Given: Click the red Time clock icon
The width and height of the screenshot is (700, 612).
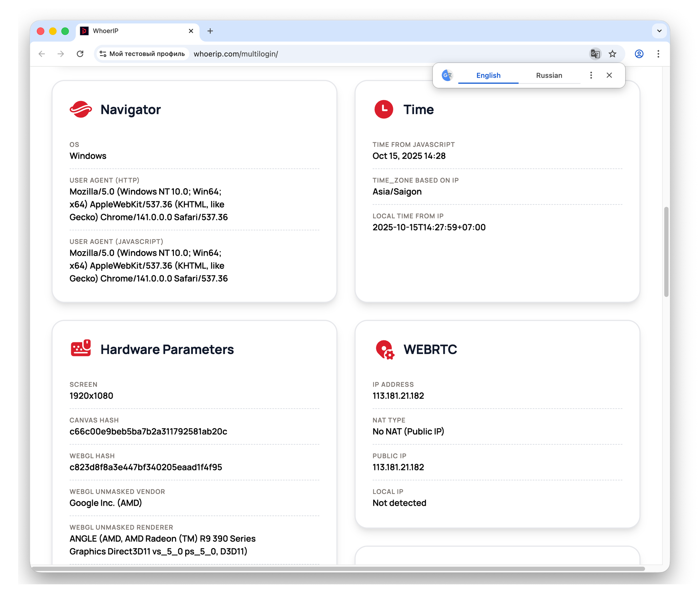Looking at the screenshot, I should (384, 109).
